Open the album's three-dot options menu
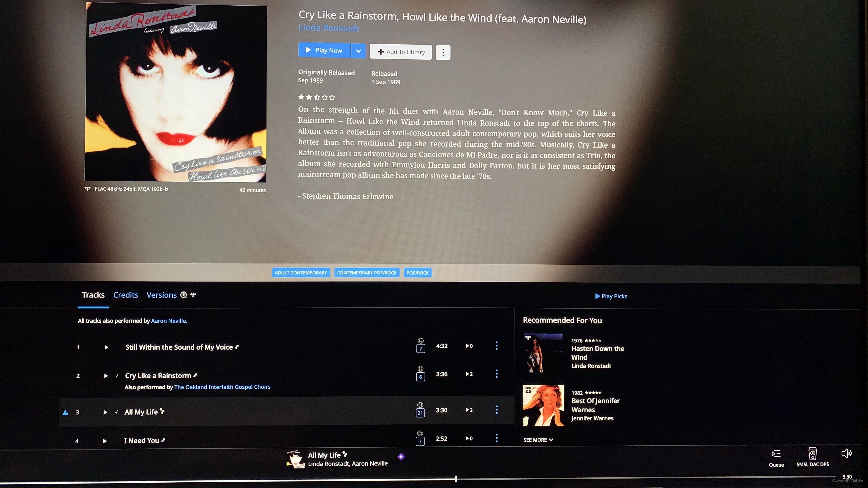 443,53
